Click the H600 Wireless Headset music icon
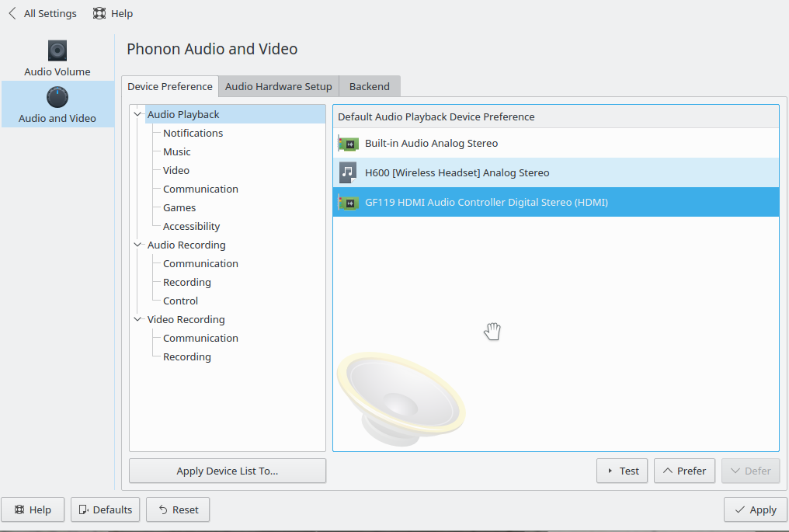Screen dimensions: 789x532 pyautogui.click(x=348, y=172)
